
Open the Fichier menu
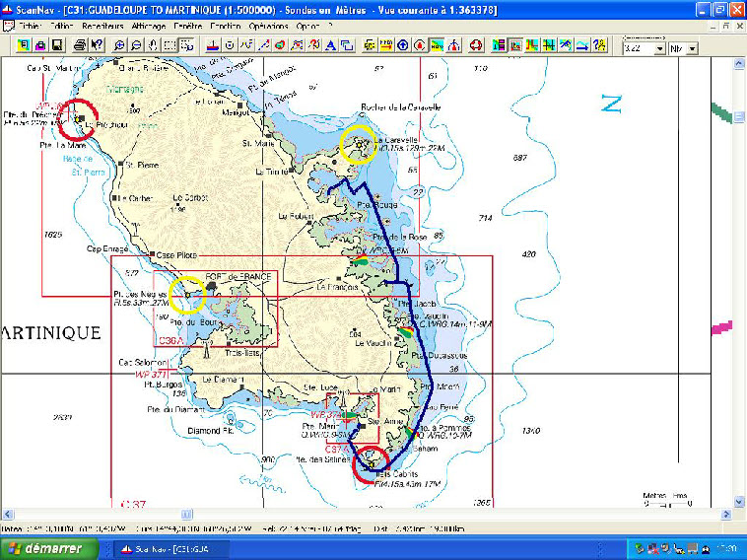(x=31, y=25)
